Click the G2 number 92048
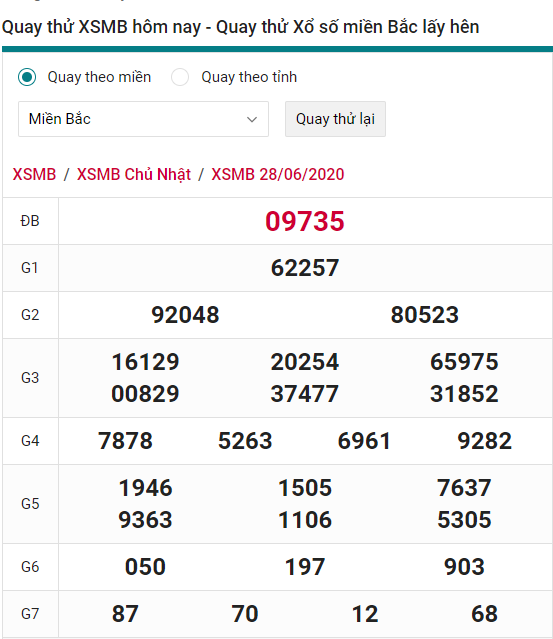 coord(185,315)
